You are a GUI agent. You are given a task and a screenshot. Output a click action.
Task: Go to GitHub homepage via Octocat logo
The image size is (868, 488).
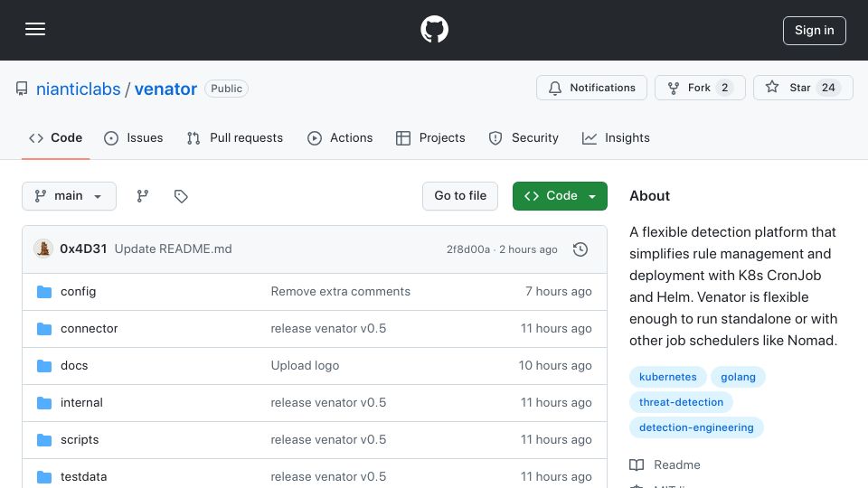point(434,29)
